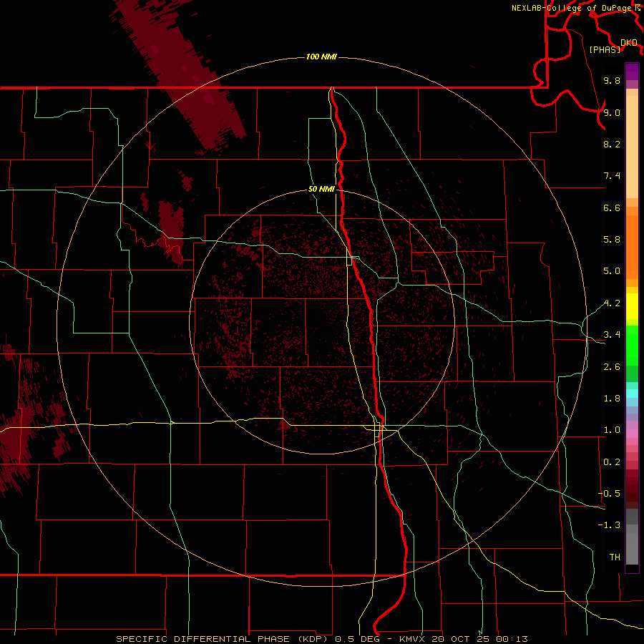Screen dimensions: 644x644
Task: Click the 1.0 scale label
Action: [x=612, y=430]
